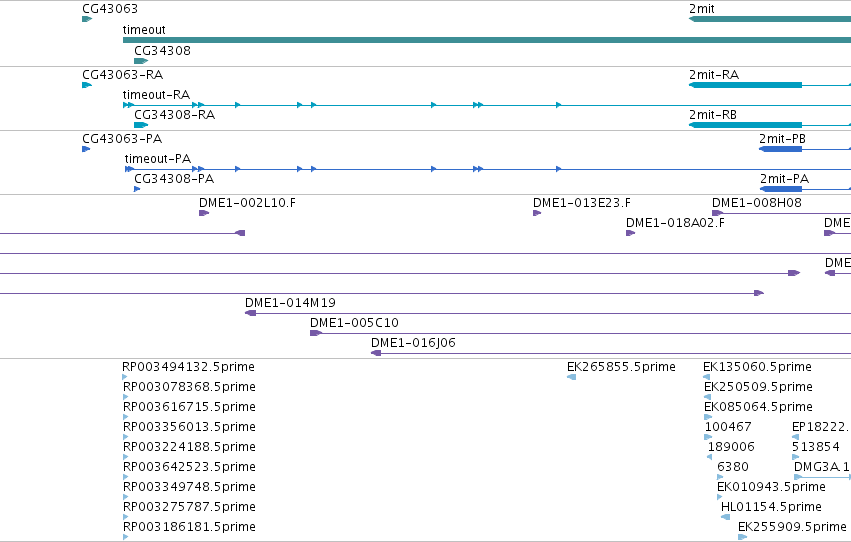Select the 2mit-RA transcript label
This screenshot has height=542, width=851.
point(714,75)
